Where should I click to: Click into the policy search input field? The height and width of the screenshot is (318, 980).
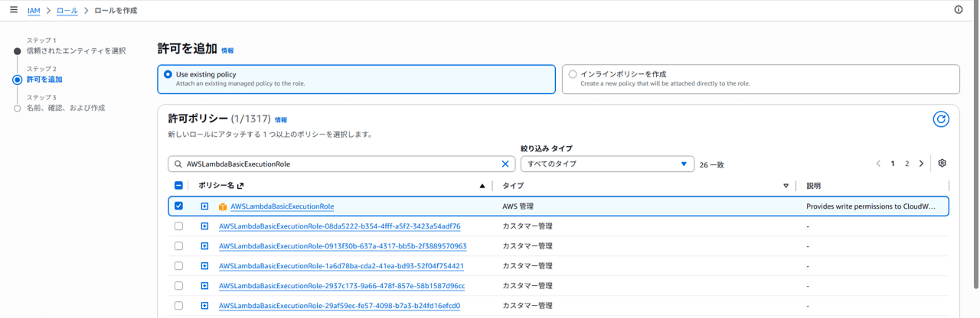341,164
